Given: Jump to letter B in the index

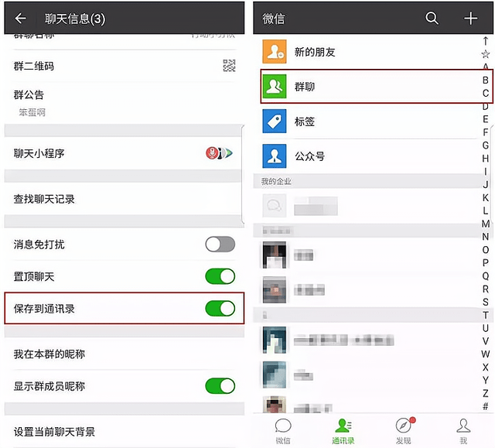Looking at the screenshot, I should click(486, 80).
